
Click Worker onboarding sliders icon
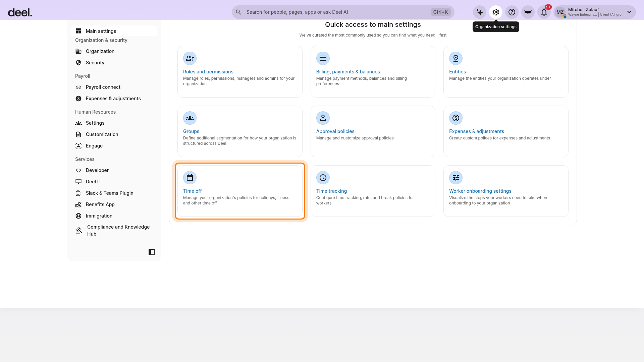456,178
